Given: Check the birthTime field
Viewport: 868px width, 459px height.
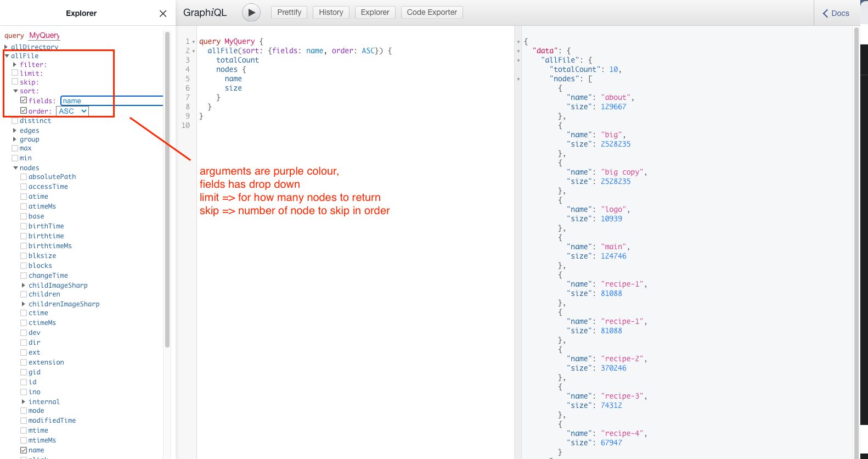Looking at the screenshot, I should click(x=24, y=226).
